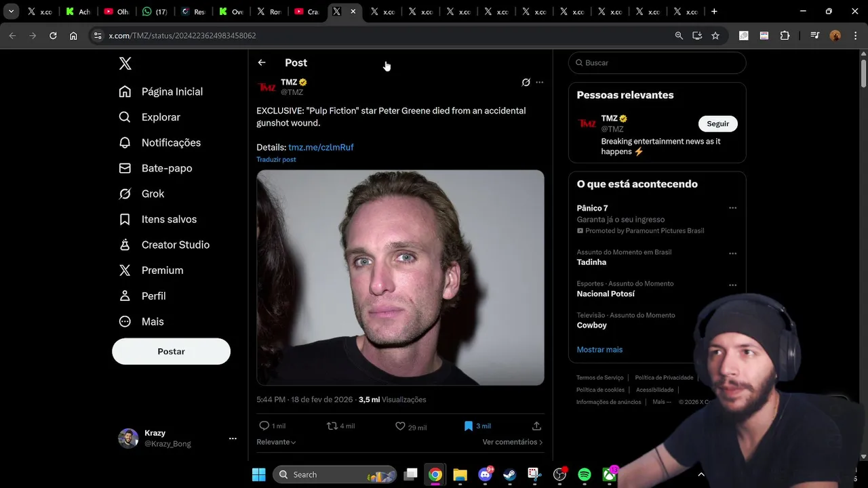
Task: Open Página Inicial home icon
Action: click(x=125, y=91)
